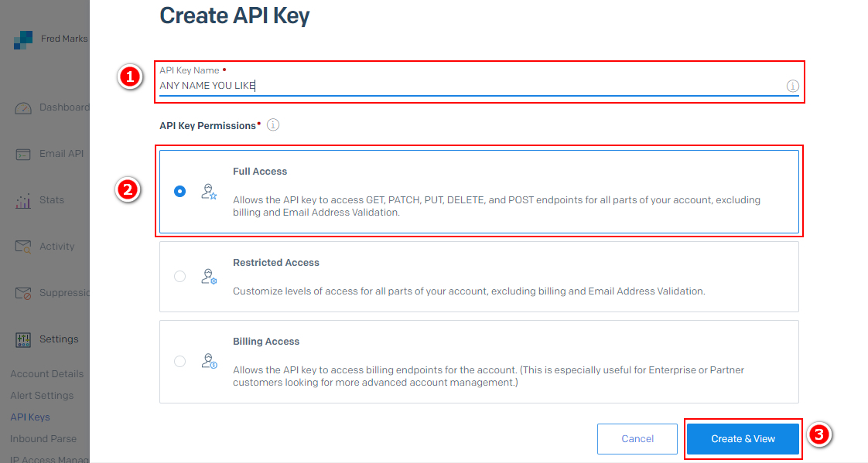Image resolution: width=868 pixels, height=463 pixels.
Task: Open Inbound Parse settings
Action: 43,439
